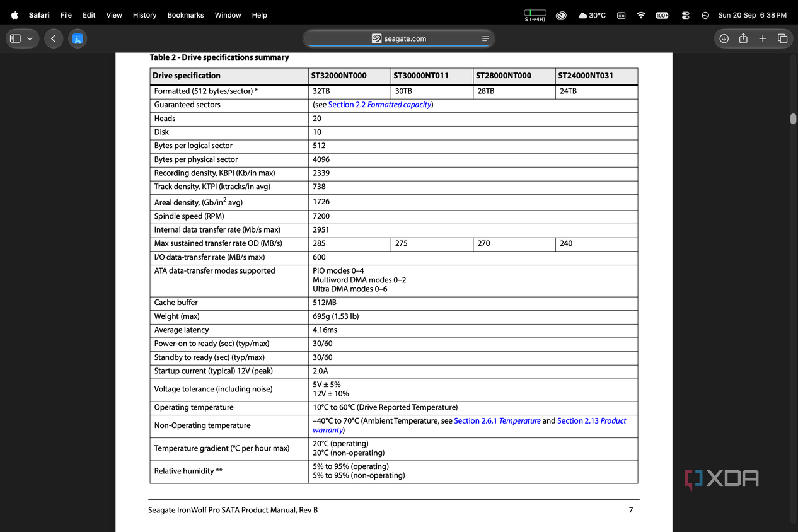The height and width of the screenshot is (532, 798).
Task: Open the Bookmarks menu
Action: (x=185, y=15)
